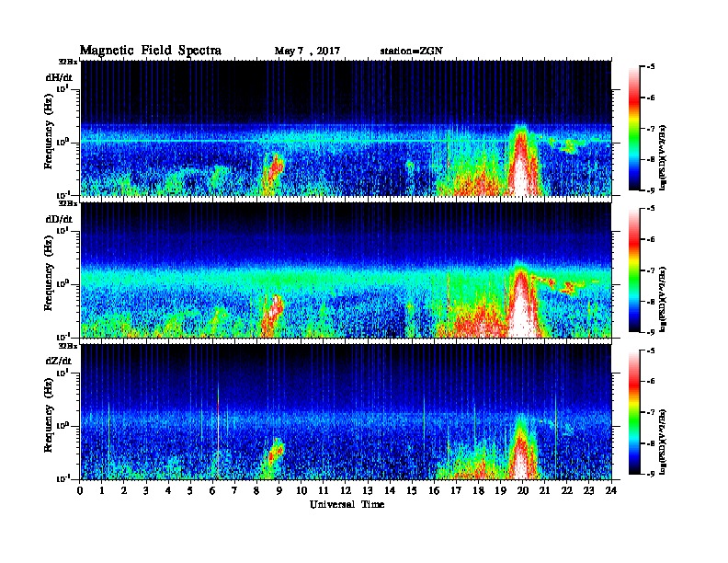Click hour tick "1" on the time axis

tap(102, 491)
